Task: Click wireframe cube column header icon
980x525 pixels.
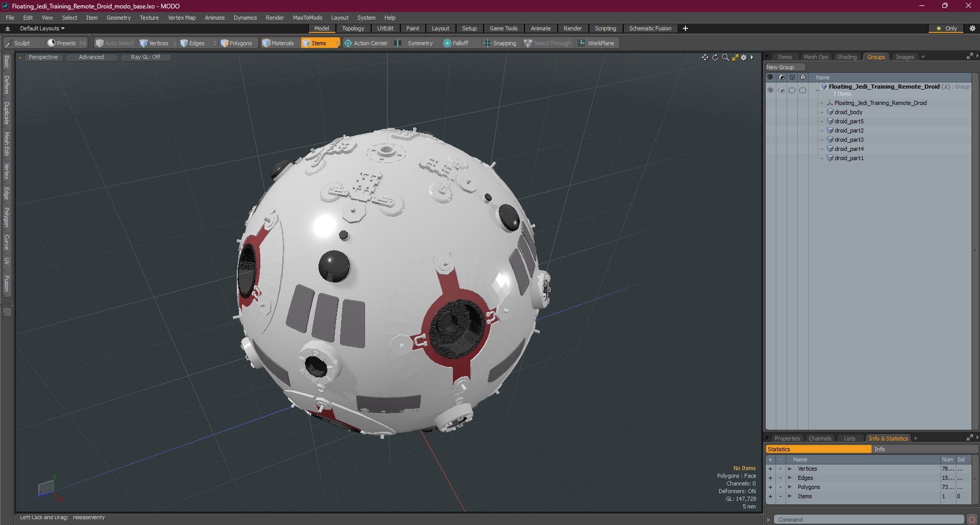Action: (792, 78)
